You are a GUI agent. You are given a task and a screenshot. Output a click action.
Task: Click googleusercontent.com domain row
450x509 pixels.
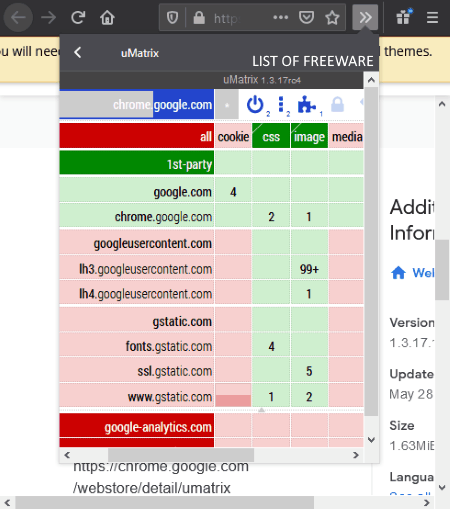point(137,243)
